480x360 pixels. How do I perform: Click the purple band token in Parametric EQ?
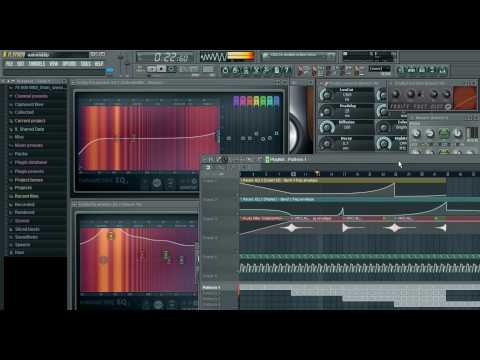coord(236,101)
